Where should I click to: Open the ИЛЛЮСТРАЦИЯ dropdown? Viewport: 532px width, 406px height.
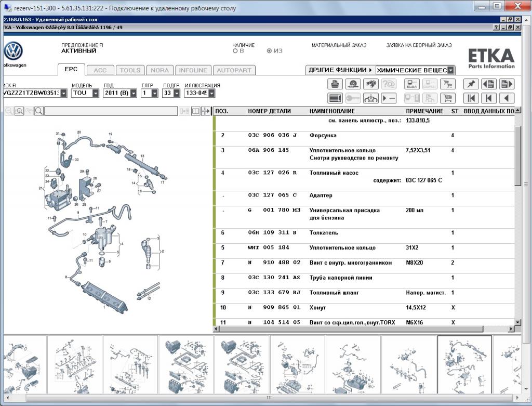tap(211, 93)
